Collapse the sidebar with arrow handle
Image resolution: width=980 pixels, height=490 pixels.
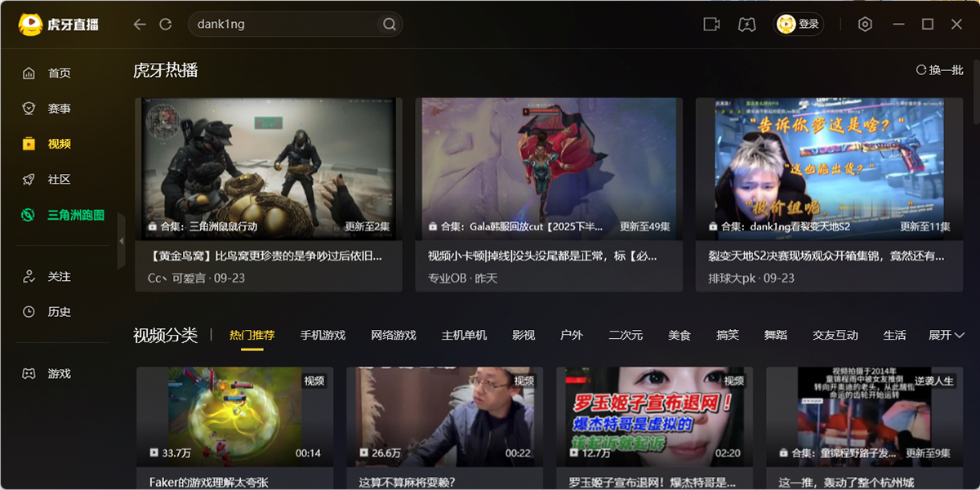[121, 241]
